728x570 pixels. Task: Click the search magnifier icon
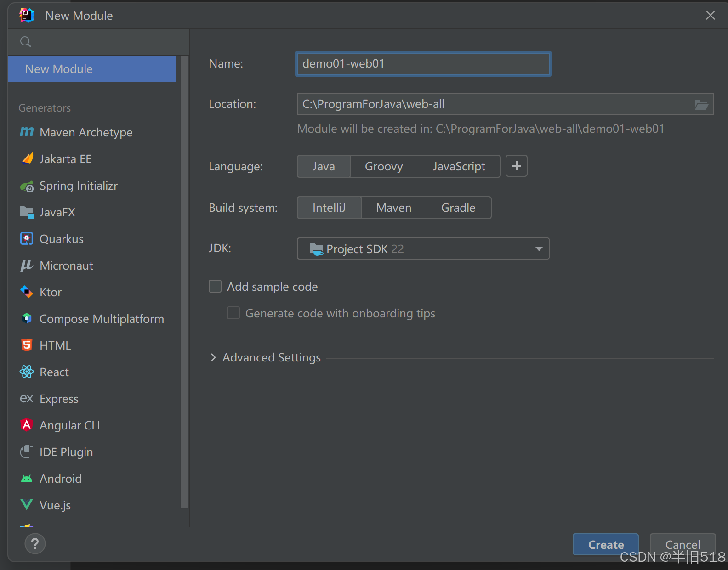click(26, 42)
